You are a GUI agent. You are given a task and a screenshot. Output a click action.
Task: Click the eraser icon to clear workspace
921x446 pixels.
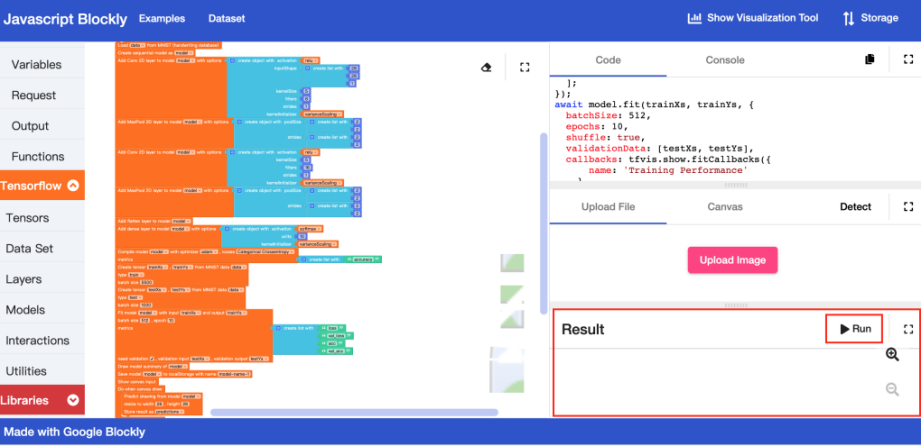pos(486,68)
